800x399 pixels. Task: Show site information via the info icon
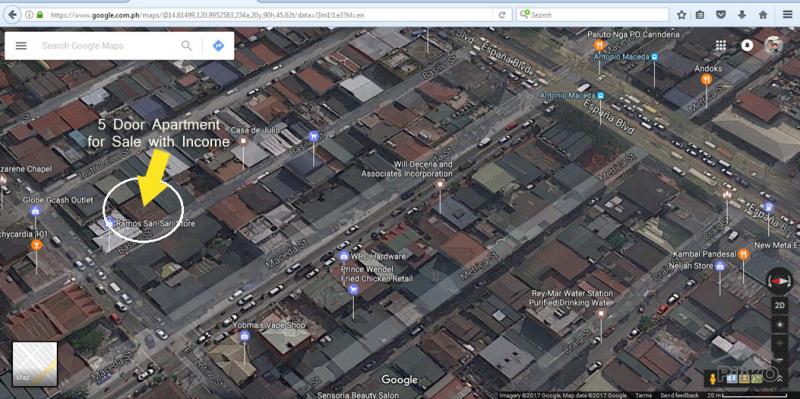pos(29,15)
